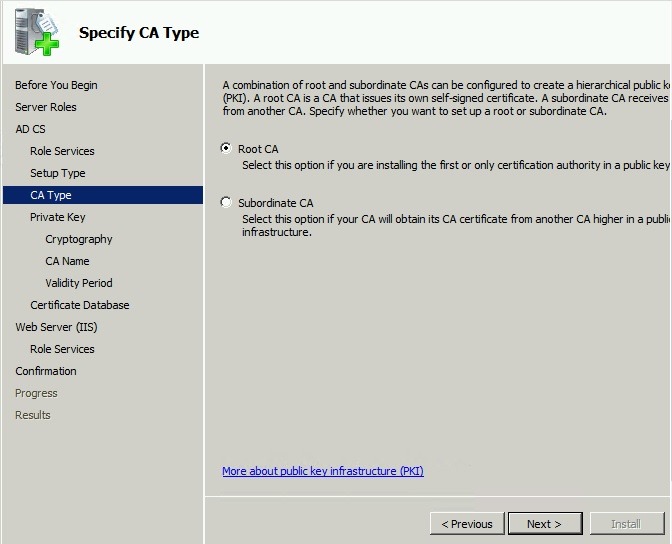Go to Server Roles step
The height and width of the screenshot is (544, 672).
[45, 107]
